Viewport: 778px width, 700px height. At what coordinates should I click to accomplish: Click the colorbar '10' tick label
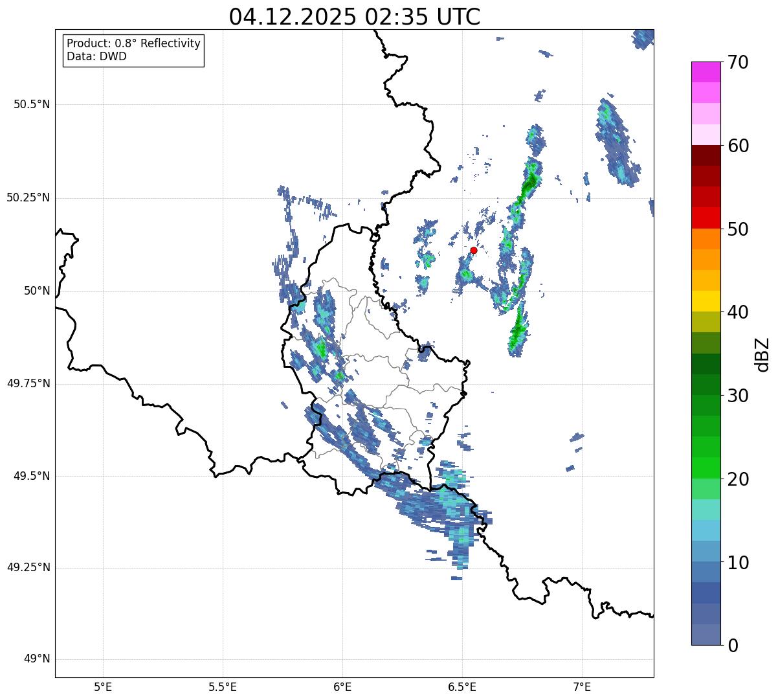[738, 562]
